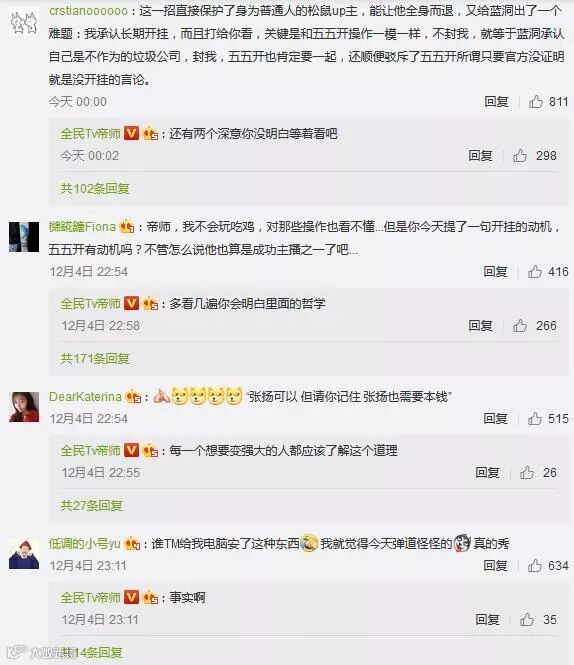Like the 低调的小号yu comment with 634 likes

point(535,565)
